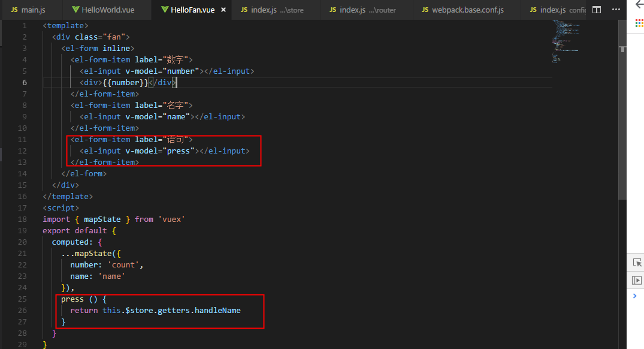The height and width of the screenshot is (349, 644).
Task: Click the closing </el-form> tag
Action: point(84,173)
